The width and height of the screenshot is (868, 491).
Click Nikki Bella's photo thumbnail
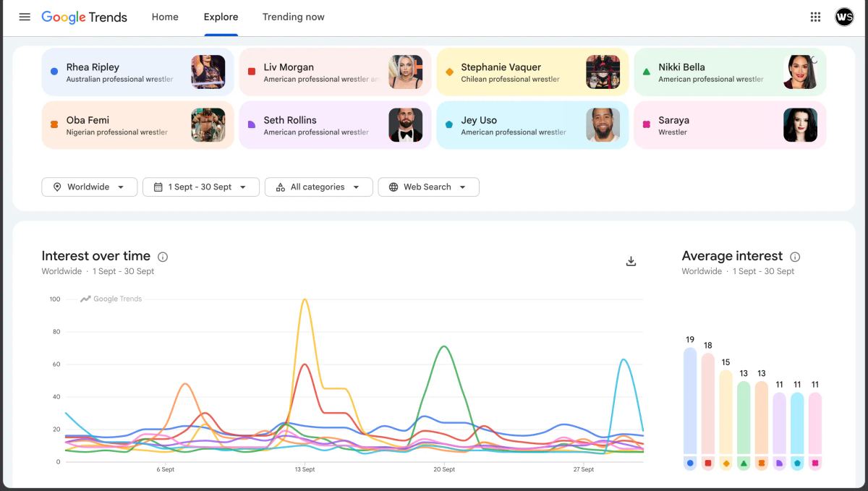801,72
